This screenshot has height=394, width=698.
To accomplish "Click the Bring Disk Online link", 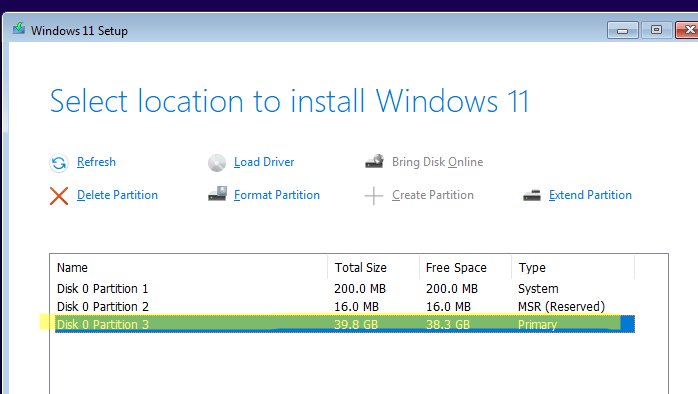I will tap(437, 162).
